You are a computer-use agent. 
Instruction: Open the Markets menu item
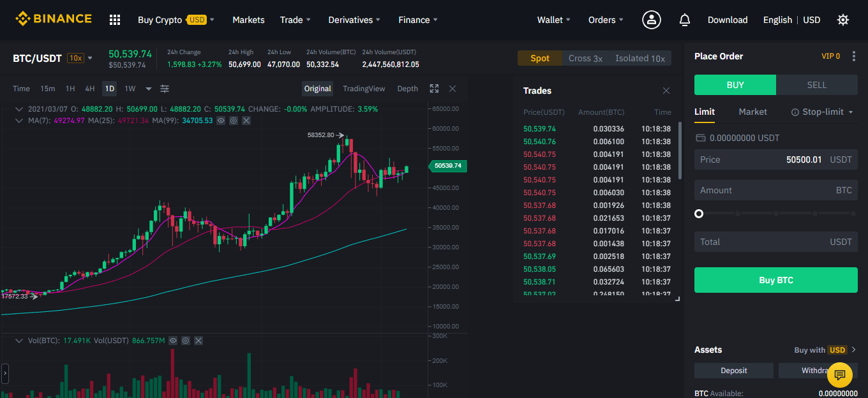tap(248, 20)
